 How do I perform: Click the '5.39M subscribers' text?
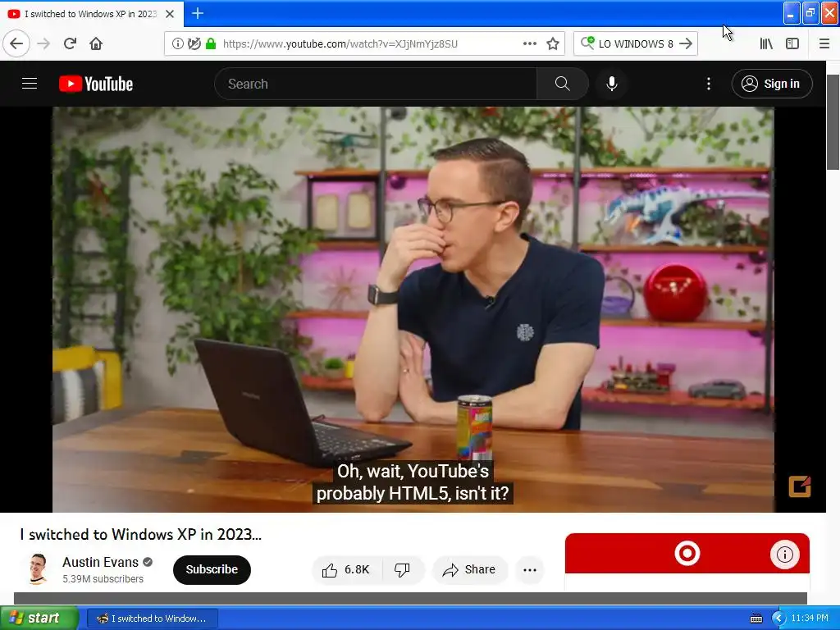(x=103, y=578)
